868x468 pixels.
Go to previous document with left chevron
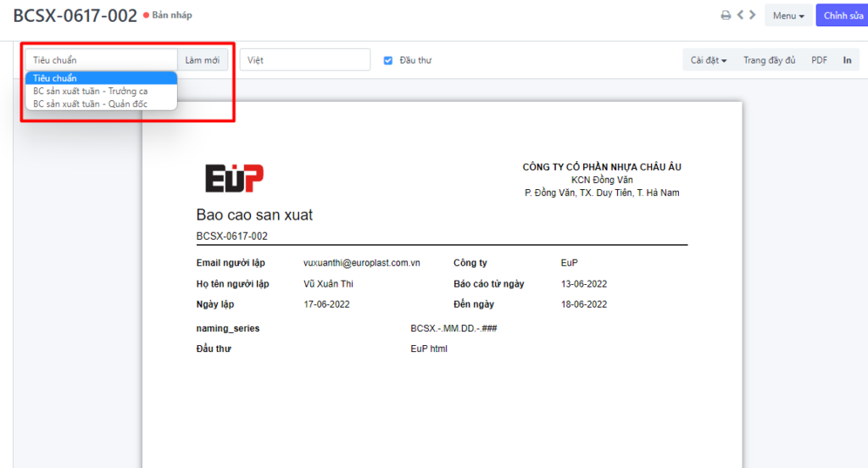pos(740,15)
